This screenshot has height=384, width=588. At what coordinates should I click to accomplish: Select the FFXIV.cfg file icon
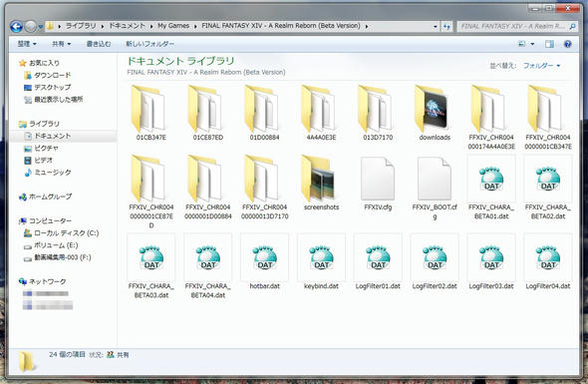(x=378, y=179)
